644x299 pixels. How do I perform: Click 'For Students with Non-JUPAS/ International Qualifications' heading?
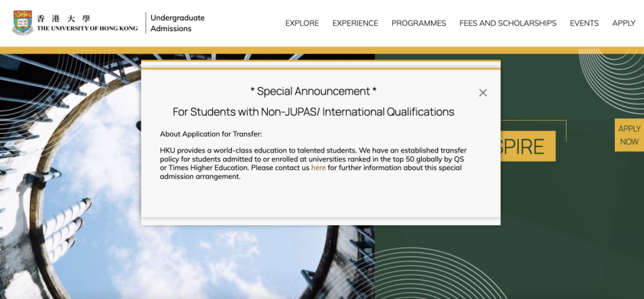pyautogui.click(x=314, y=111)
